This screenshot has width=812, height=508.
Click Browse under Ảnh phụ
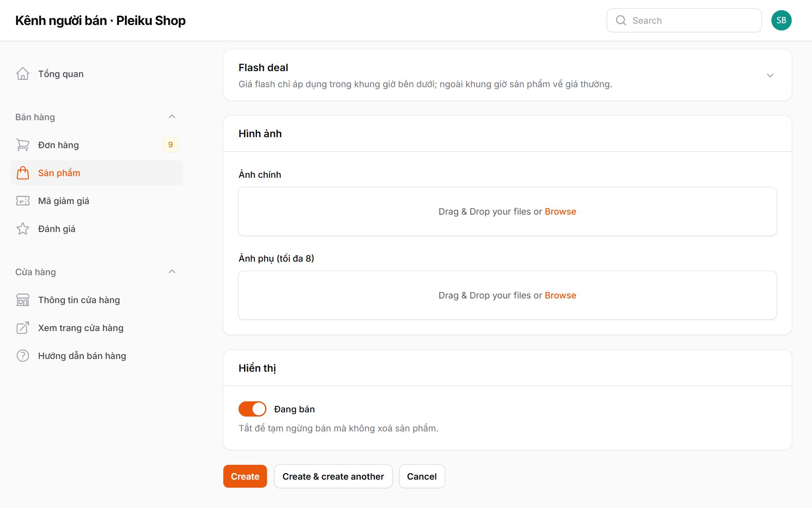(x=560, y=295)
